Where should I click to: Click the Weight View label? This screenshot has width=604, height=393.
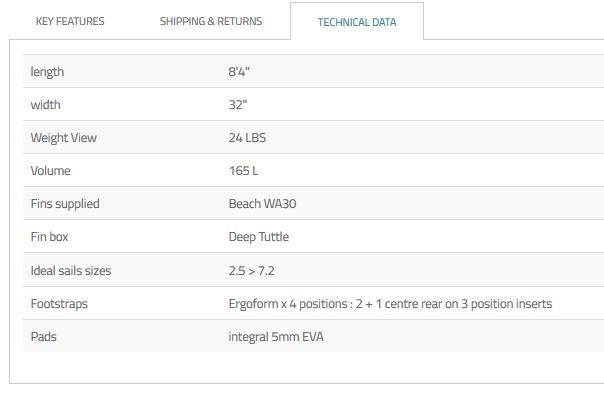[x=64, y=138]
